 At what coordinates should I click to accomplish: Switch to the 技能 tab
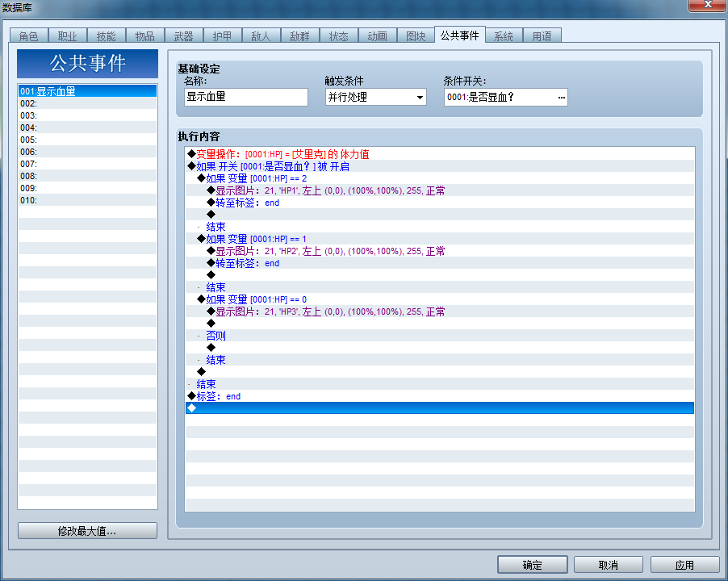(106, 36)
